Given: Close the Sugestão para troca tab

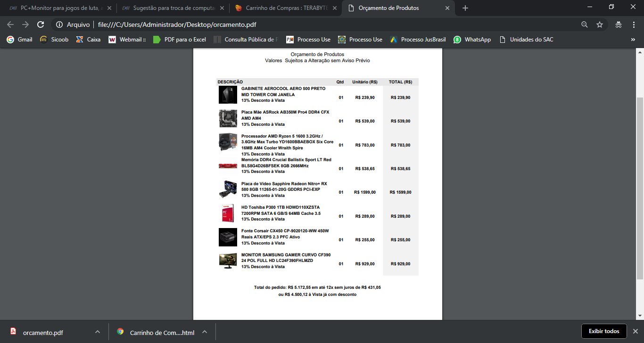Looking at the screenshot, I should (x=221, y=8).
